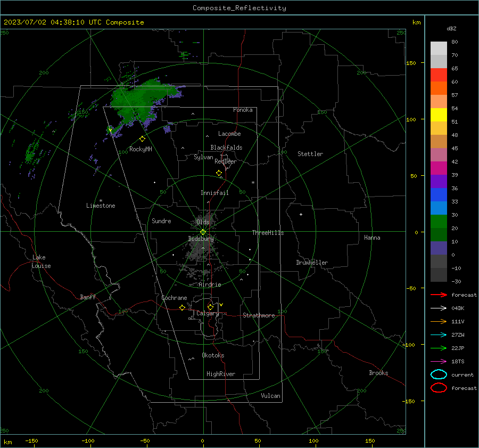
Task: Click the Blackfalds city label
Action: click(226, 148)
